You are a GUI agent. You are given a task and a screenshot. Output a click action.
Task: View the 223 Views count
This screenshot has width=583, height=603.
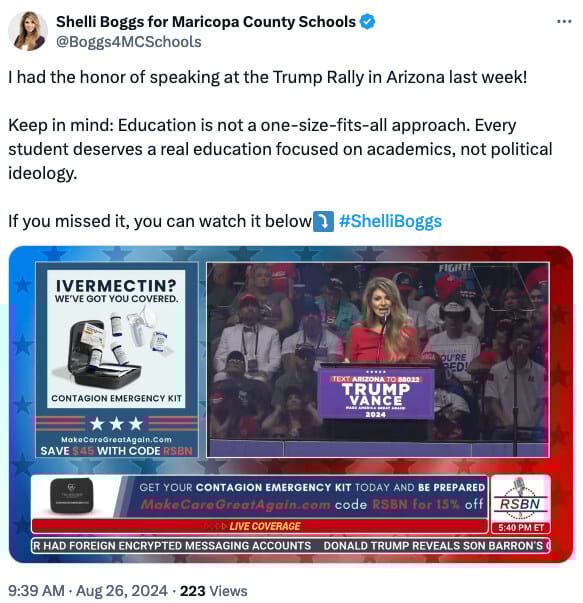tap(213, 590)
